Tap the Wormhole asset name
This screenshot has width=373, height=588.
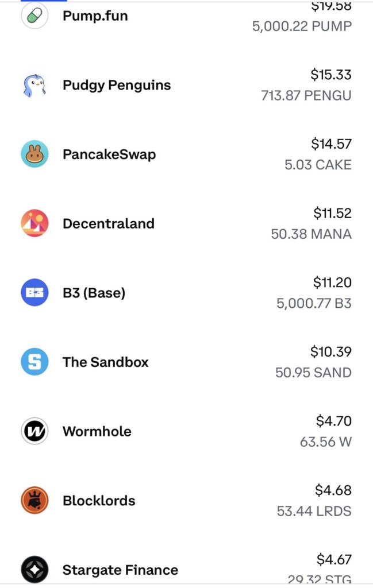pos(97,431)
